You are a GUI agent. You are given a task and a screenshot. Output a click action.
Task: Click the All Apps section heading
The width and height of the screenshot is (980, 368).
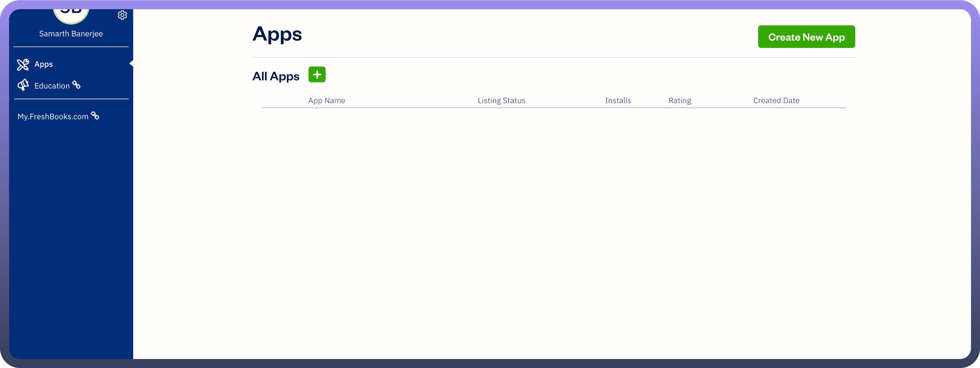coord(276,76)
